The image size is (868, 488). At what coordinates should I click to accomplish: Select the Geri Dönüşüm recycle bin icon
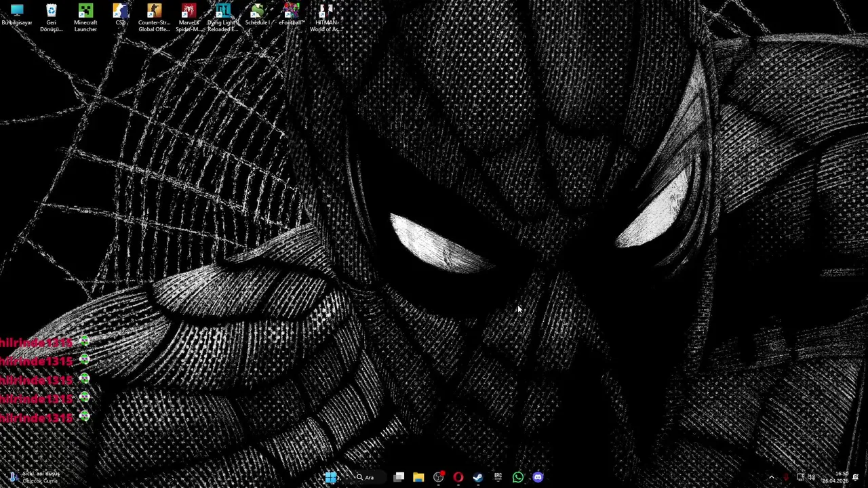51,18
